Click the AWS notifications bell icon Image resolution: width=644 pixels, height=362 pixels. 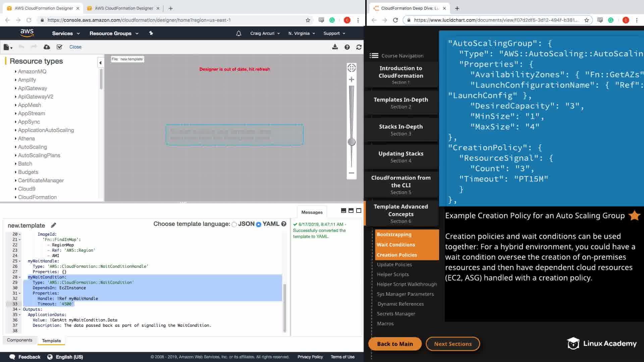[238, 33]
